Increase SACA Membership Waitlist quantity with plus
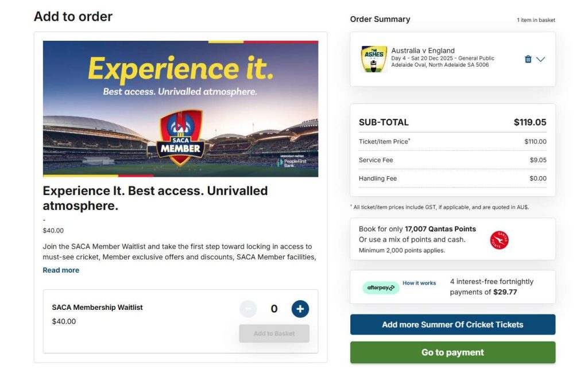 [x=300, y=309]
